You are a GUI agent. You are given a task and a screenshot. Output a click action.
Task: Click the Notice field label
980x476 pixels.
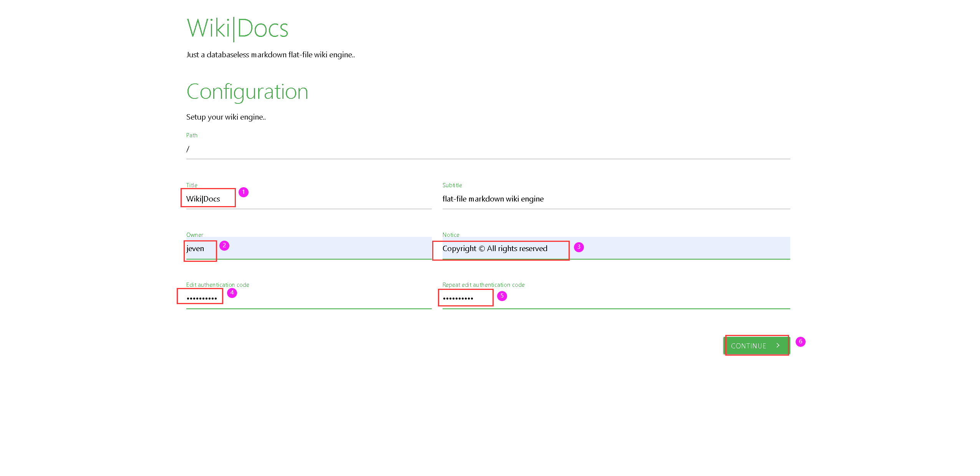(x=451, y=235)
